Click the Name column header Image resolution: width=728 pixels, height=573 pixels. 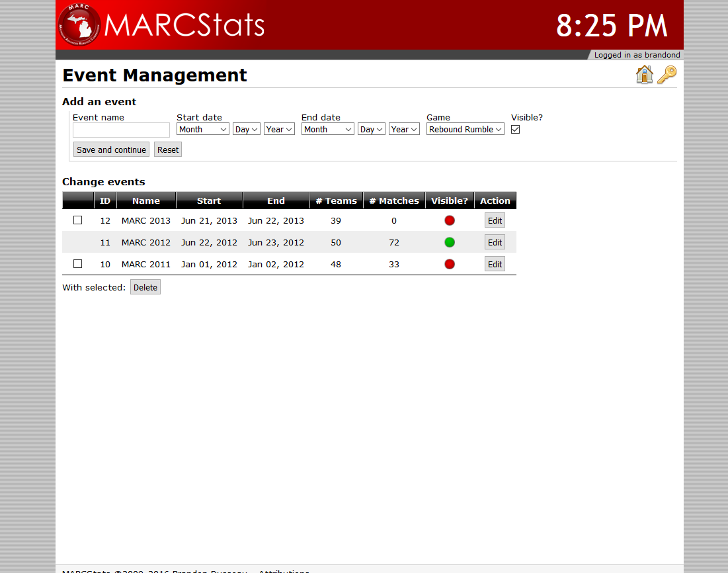coord(146,200)
